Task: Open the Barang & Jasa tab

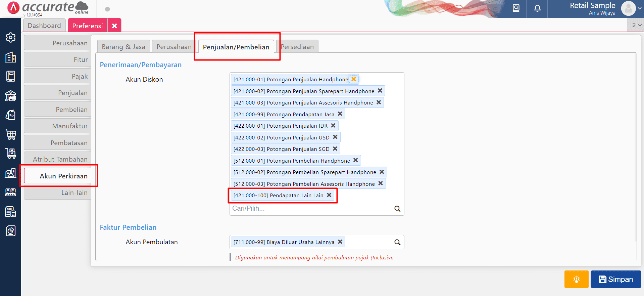Action: 123,47
